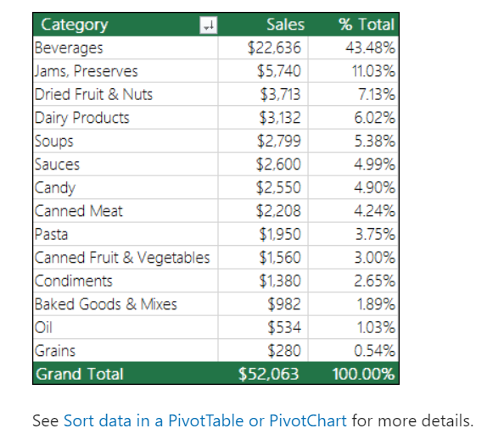Select the Baked Goods & Mixes cell

(126, 304)
